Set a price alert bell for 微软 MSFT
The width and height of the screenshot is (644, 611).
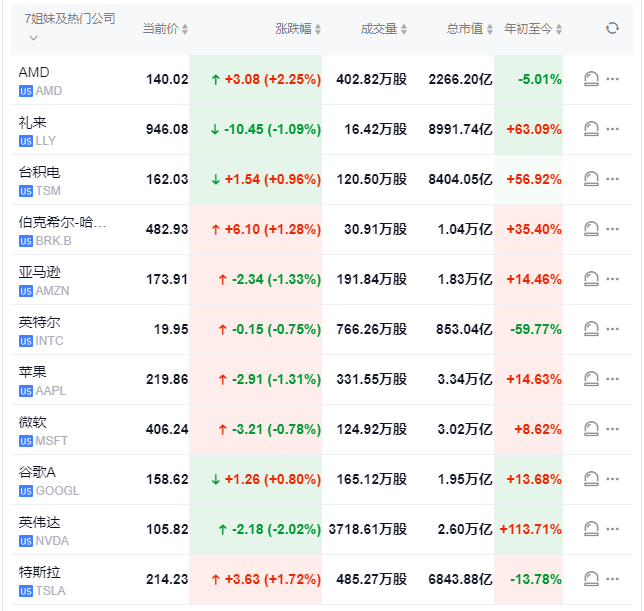[591, 429]
